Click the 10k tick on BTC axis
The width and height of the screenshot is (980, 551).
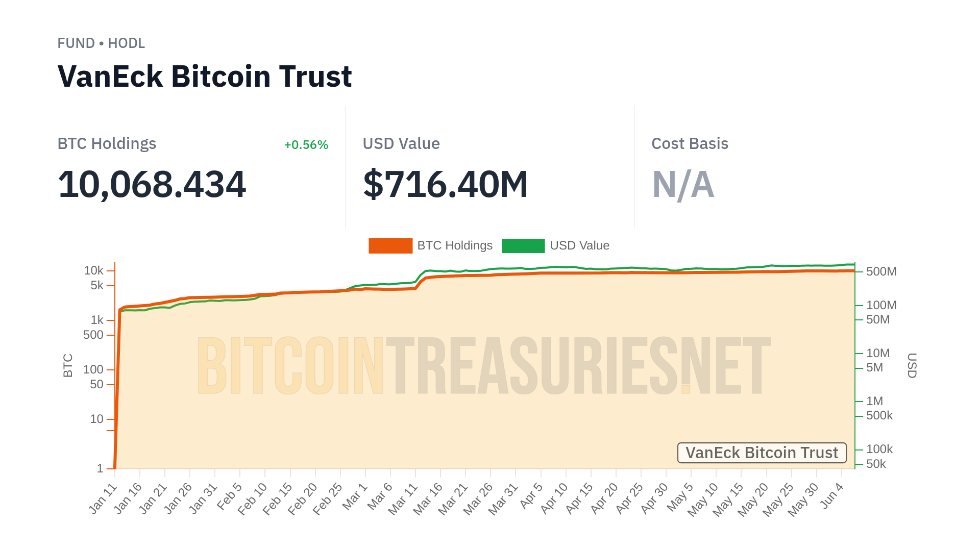click(93, 271)
